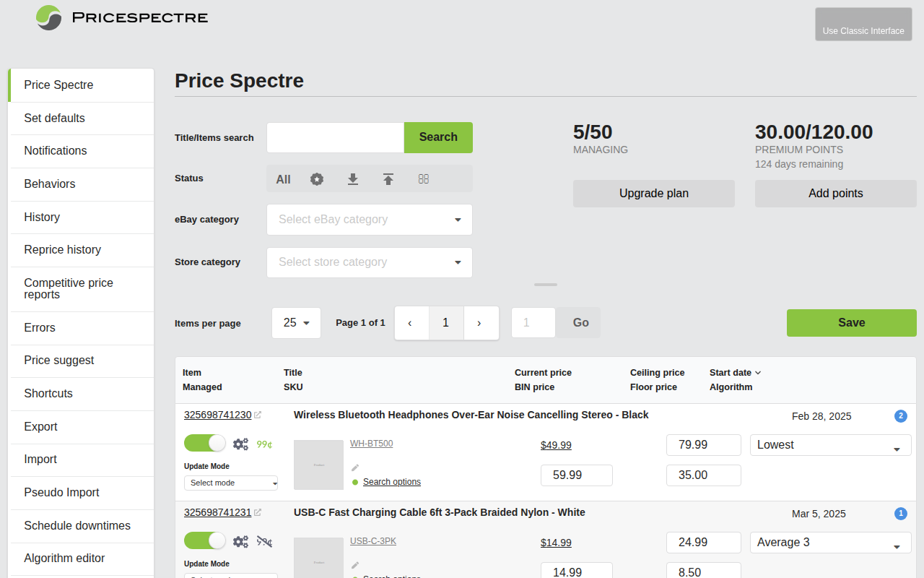Change items per page from 25

[x=296, y=322]
